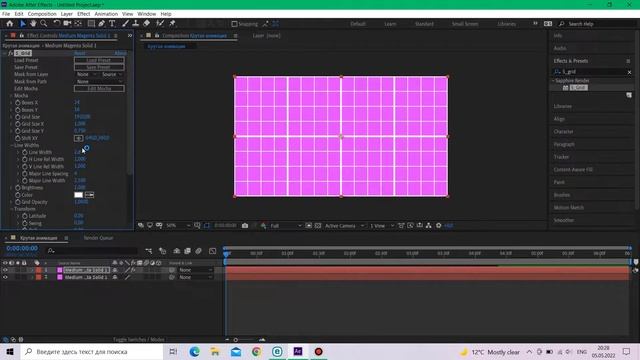Click the Load Preset button
Screen dimensions: 640x360
point(99,60)
